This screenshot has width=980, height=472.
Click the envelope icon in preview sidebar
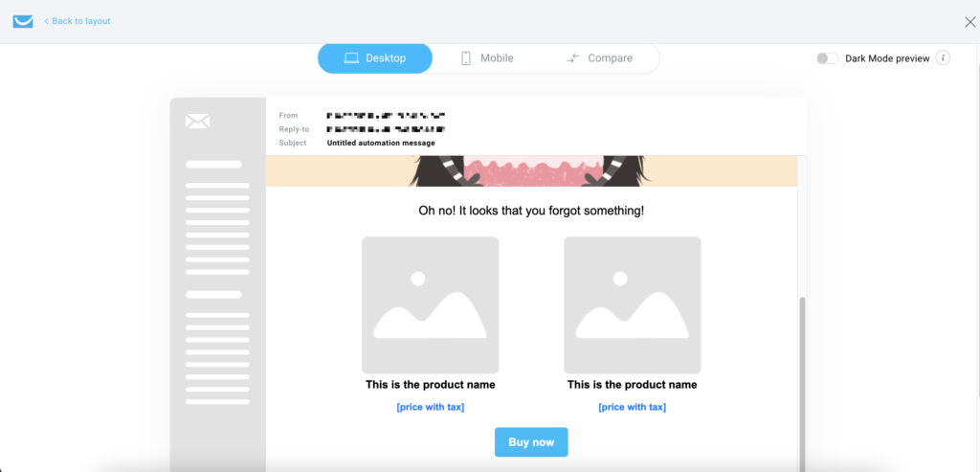197,122
